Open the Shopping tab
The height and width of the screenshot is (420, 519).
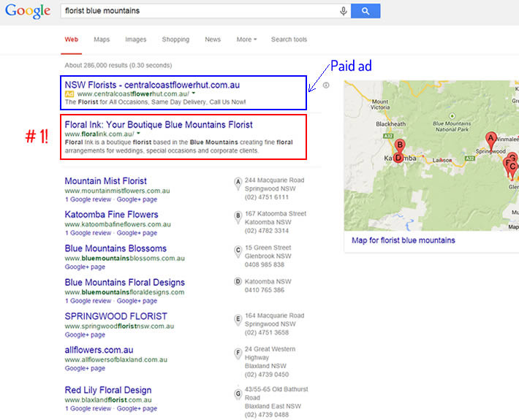(x=175, y=39)
